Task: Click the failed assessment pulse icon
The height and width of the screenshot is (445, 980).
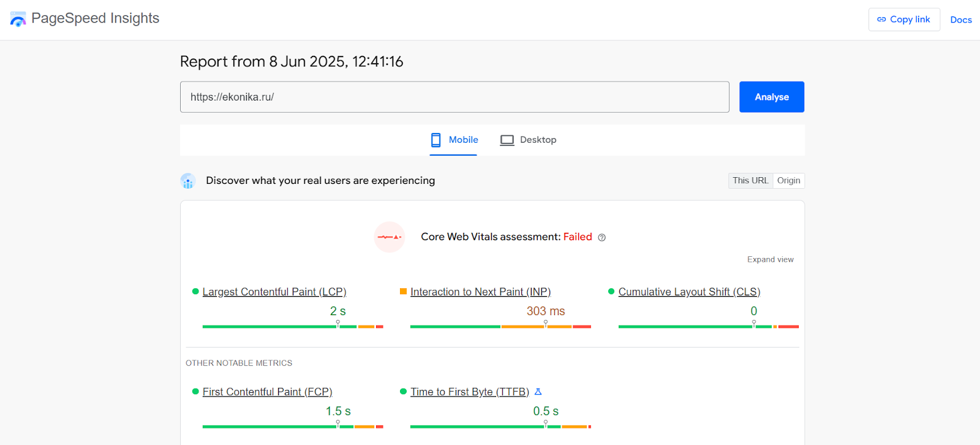Action: [x=390, y=237]
